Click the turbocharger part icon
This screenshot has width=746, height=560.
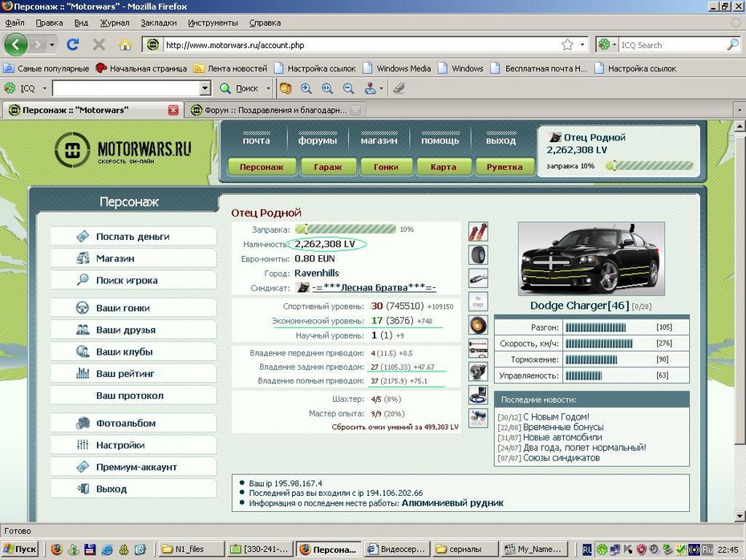477,371
